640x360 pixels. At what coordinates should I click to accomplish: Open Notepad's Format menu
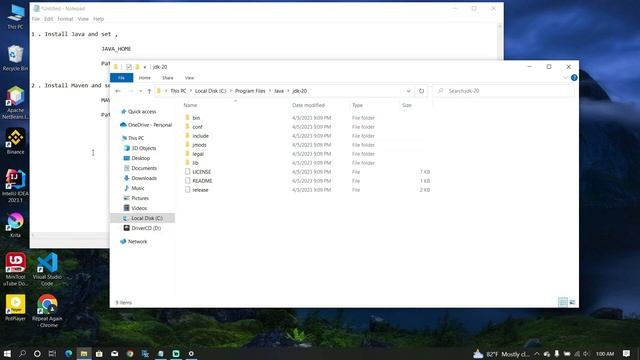[65, 19]
